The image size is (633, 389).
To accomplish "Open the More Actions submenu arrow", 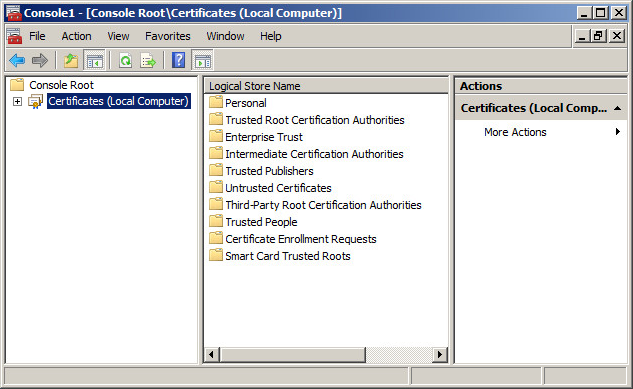I will point(618,132).
